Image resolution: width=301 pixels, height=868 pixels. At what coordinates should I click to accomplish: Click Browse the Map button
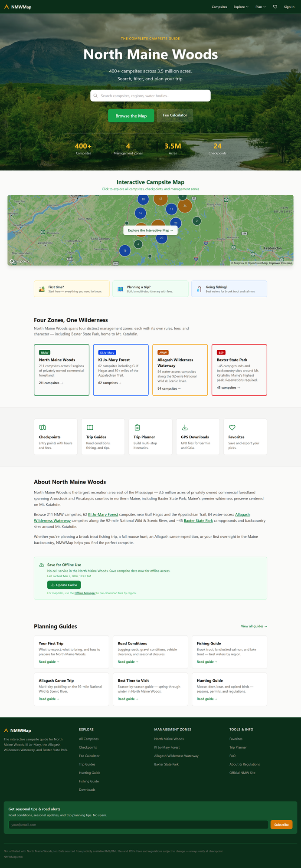click(x=131, y=116)
